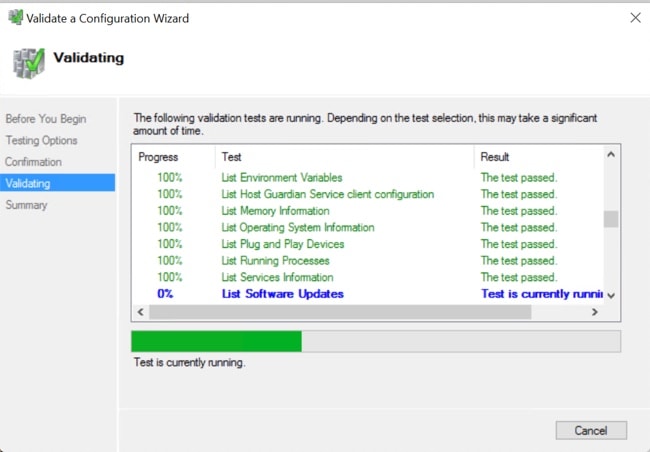The width and height of the screenshot is (650, 452).
Task: Click 'Test is currently running.' status text below bar
Action: (189, 362)
